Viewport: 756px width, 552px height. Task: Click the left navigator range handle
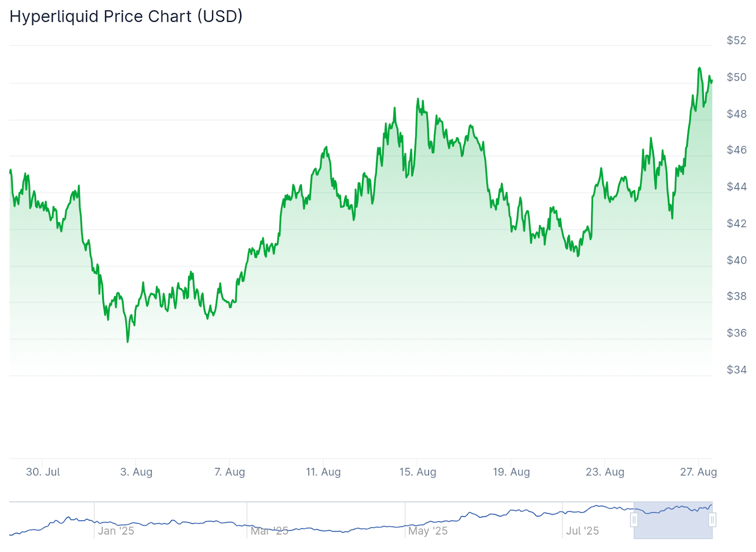point(634,520)
